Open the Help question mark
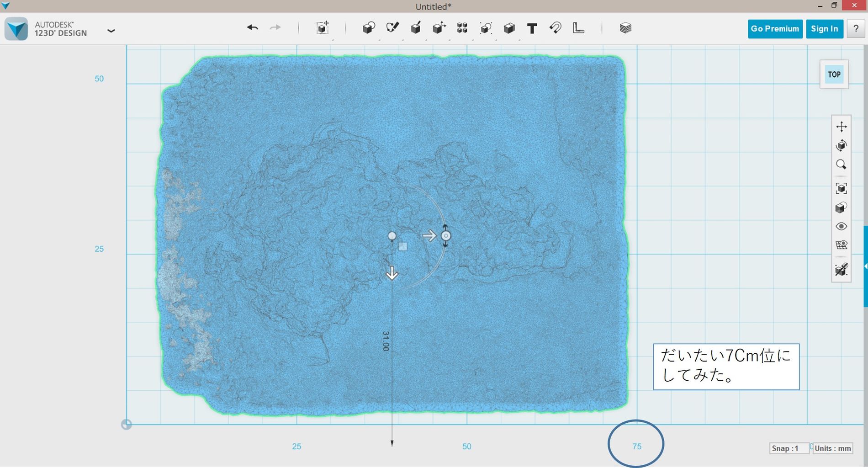Screen dimensions: 868x468 (x=856, y=29)
